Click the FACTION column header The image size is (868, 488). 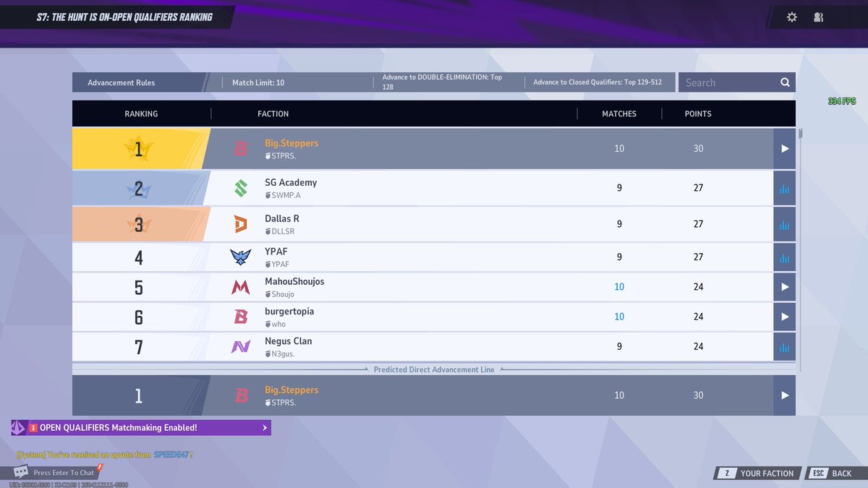click(273, 114)
